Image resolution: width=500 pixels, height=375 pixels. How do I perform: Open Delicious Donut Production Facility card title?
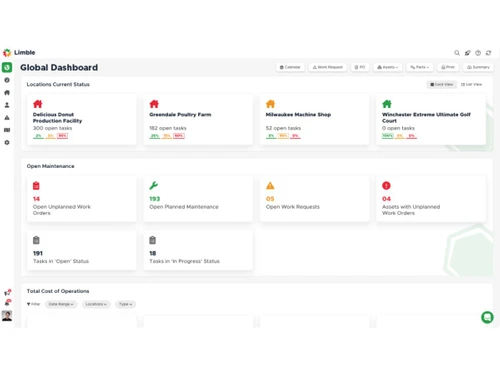57,118
